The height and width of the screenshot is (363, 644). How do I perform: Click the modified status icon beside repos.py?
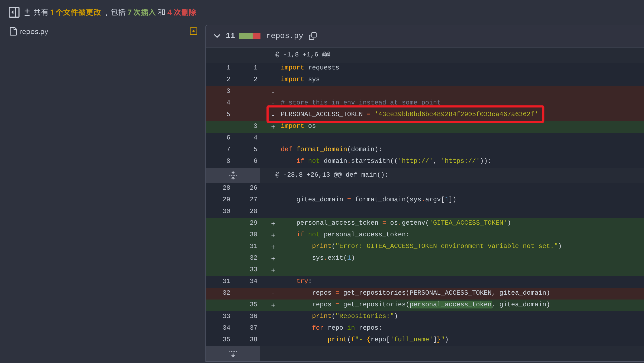[x=193, y=31]
